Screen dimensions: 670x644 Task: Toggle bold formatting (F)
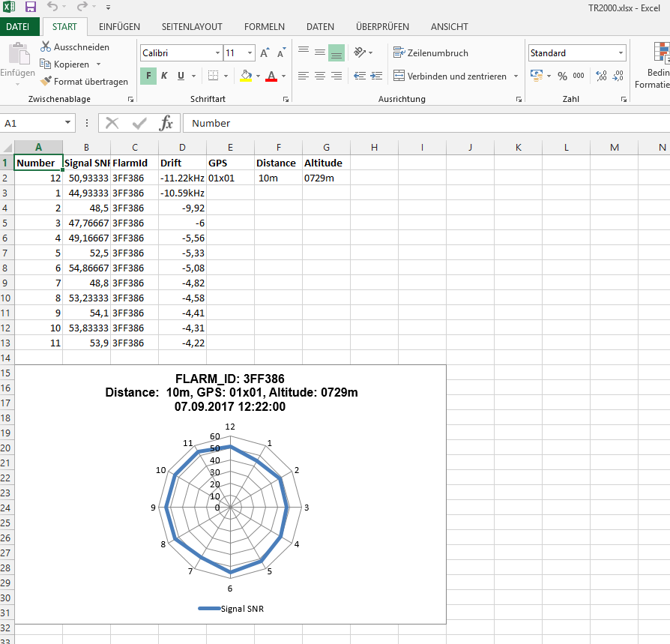pyautogui.click(x=148, y=76)
